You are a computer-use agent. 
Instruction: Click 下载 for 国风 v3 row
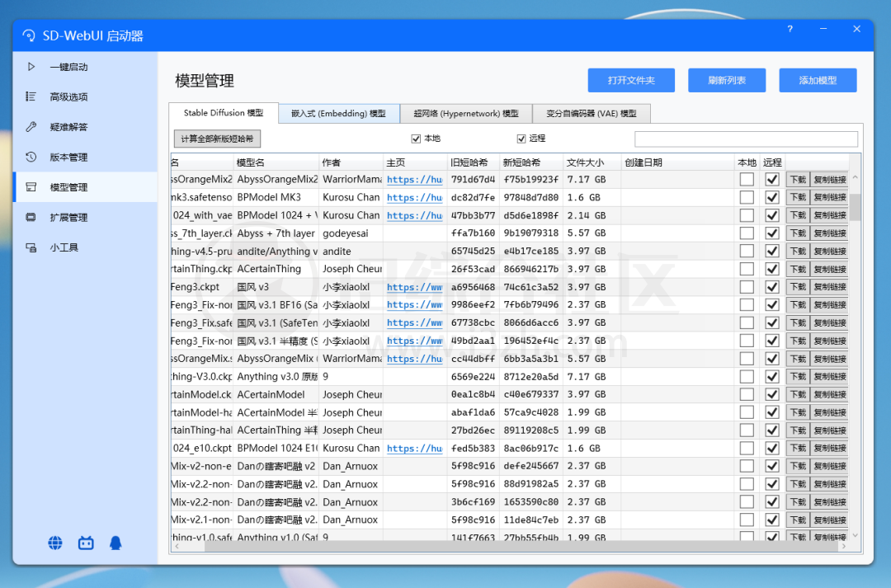[798, 287]
